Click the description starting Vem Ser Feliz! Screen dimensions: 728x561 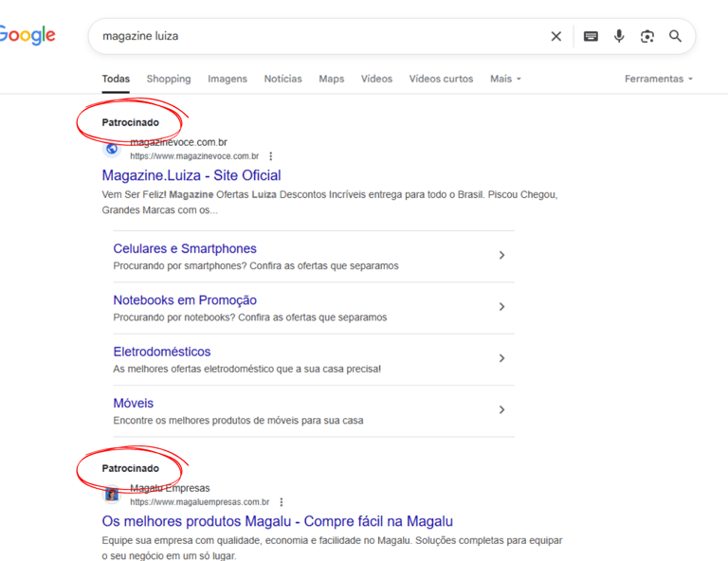330,202
